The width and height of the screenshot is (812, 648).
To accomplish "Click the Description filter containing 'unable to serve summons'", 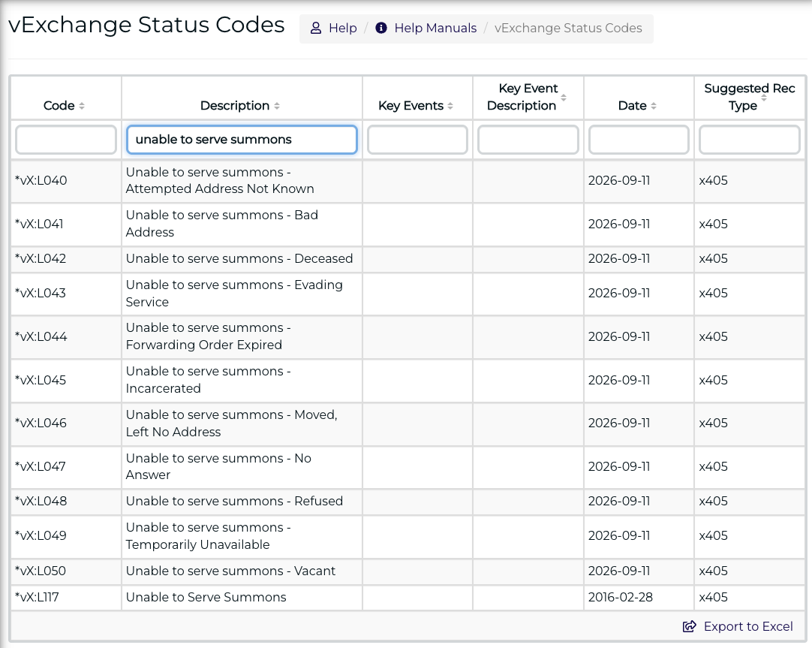I will 242,140.
